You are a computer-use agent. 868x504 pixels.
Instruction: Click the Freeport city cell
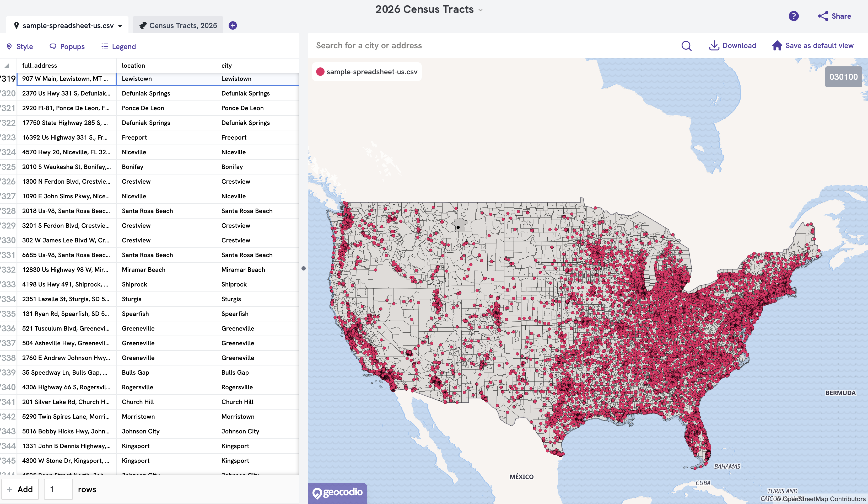257,137
